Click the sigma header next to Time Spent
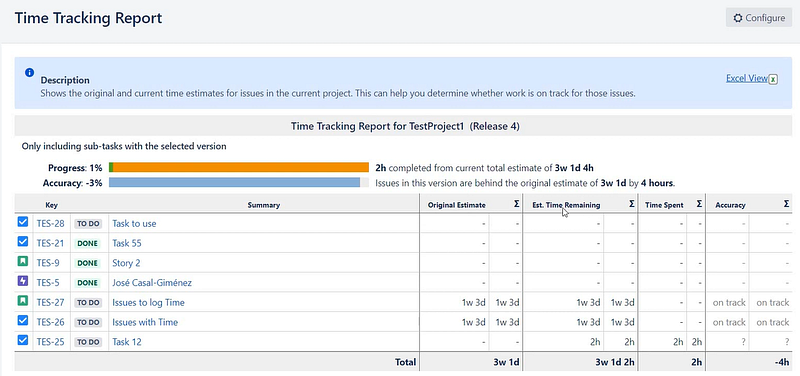 (699, 204)
